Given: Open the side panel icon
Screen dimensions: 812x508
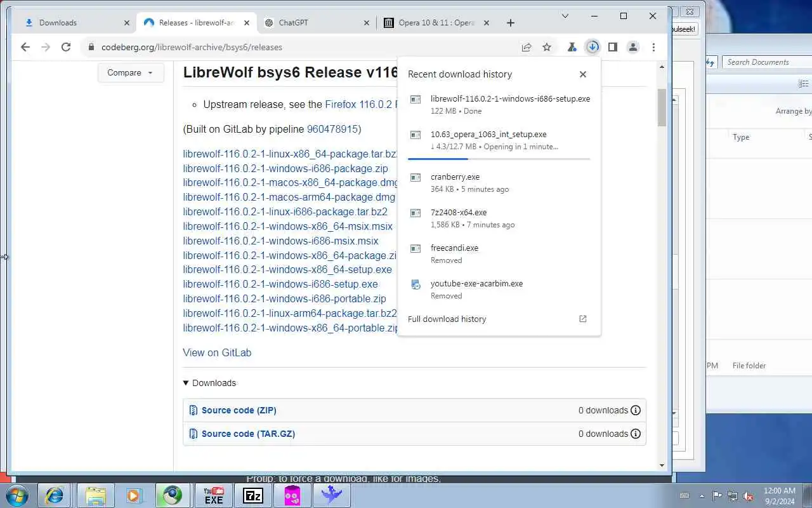Looking at the screenshot, I should coord(613,47).
